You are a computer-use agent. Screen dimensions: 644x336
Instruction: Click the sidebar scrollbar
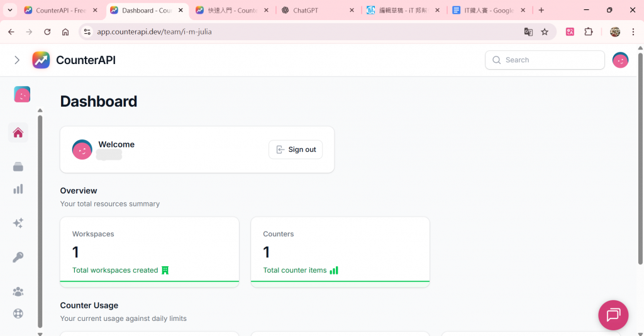pos(40,222)
